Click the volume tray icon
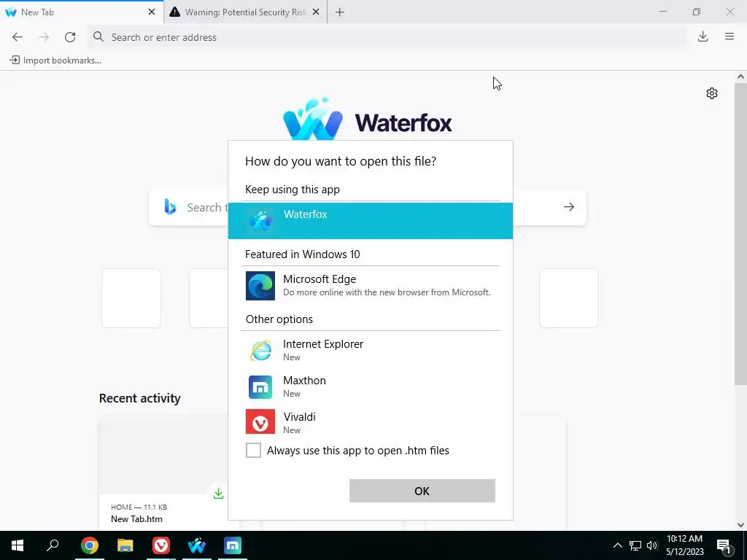 point(652,545)
